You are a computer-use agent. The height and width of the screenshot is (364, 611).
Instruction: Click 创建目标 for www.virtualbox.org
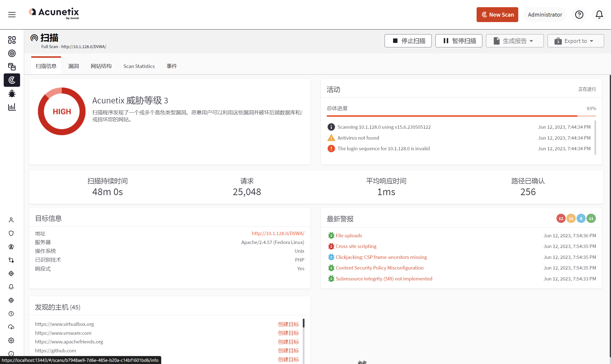[x=288, y=324]
